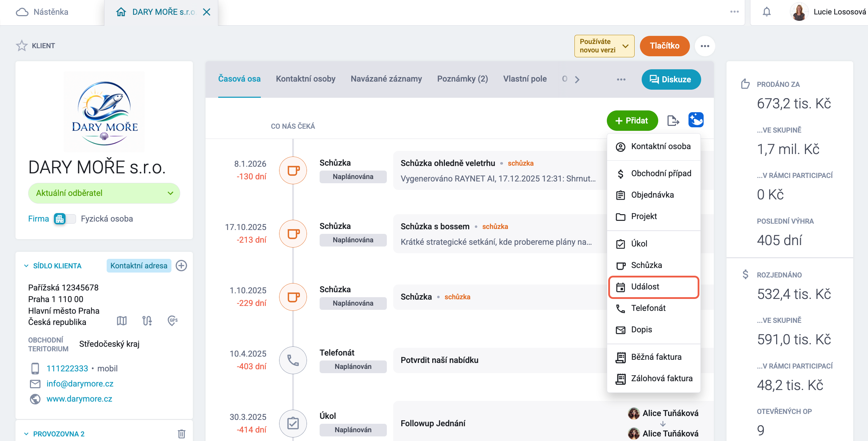
Task: Click the GPS location icon
Action: pos(172,320)
